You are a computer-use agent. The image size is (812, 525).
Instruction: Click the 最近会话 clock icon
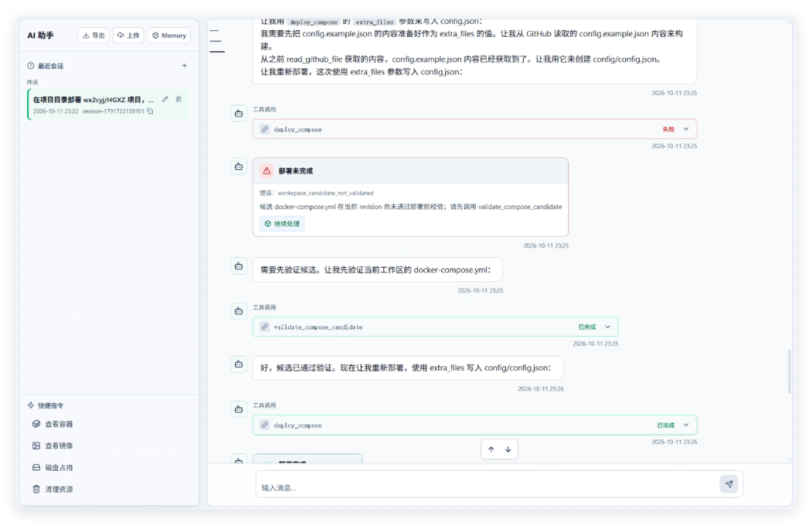[x=31, y=66]
